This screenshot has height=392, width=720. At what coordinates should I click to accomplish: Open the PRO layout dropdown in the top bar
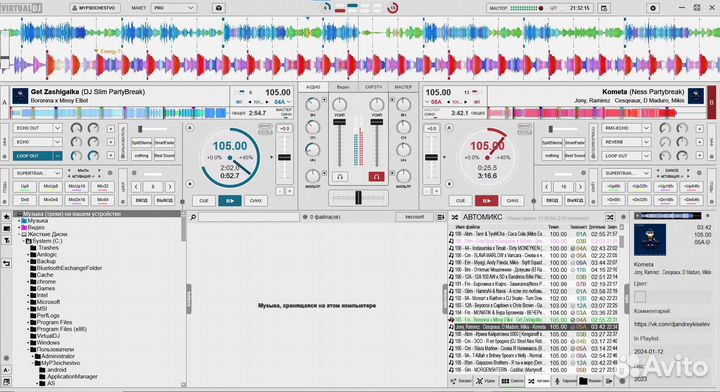click(x=174, y=8)
